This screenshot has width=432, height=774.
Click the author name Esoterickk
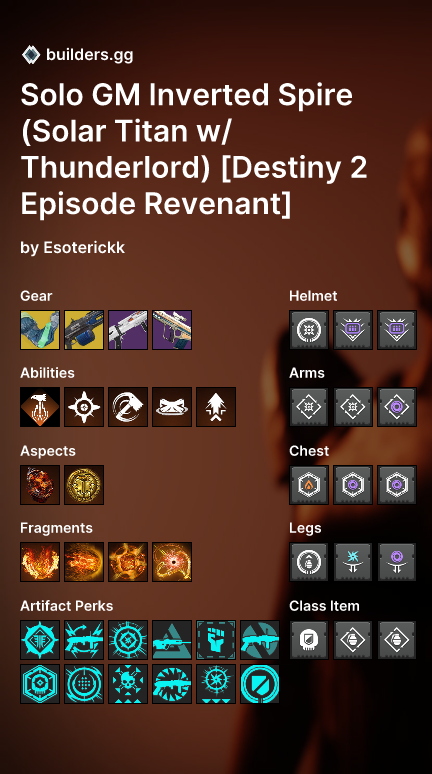click(84, 247)
